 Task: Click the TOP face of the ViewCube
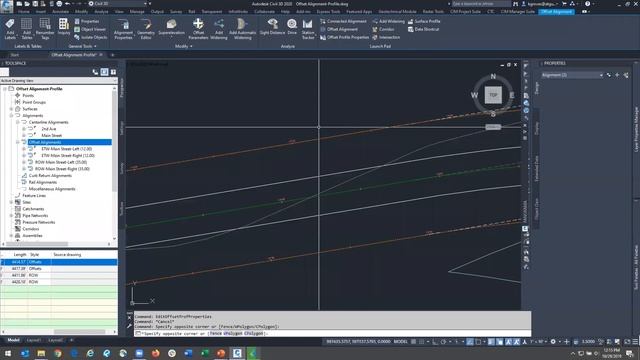click(x=493, y=95)
